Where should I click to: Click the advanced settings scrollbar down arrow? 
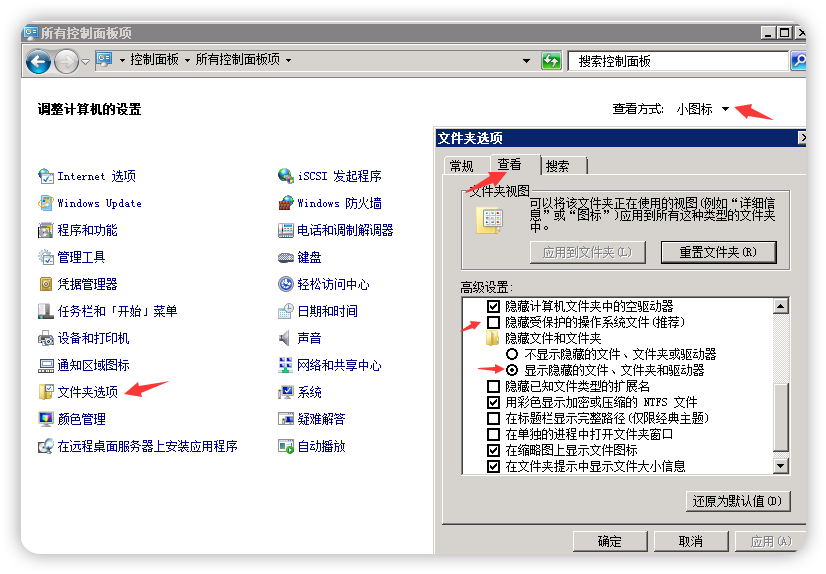(x=781, y=466)
